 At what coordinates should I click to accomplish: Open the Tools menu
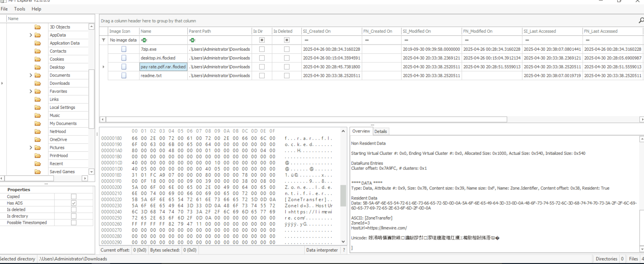19,9
